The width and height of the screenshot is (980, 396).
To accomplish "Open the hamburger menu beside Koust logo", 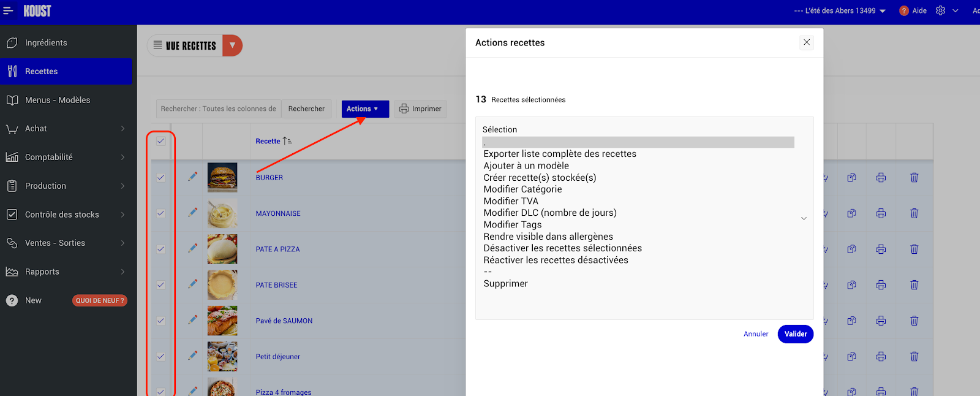I will pos(8,10).
